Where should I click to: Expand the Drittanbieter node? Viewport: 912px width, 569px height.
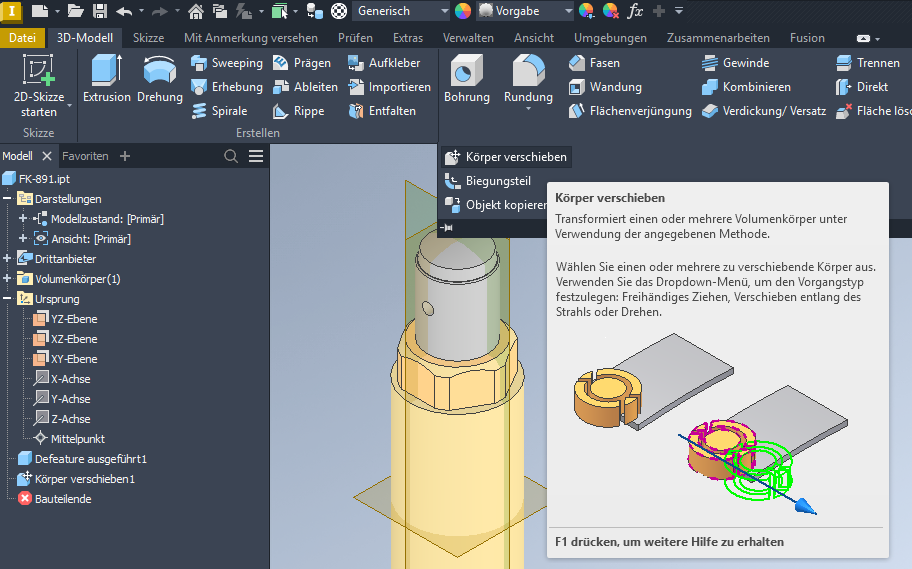coord(8,259)
